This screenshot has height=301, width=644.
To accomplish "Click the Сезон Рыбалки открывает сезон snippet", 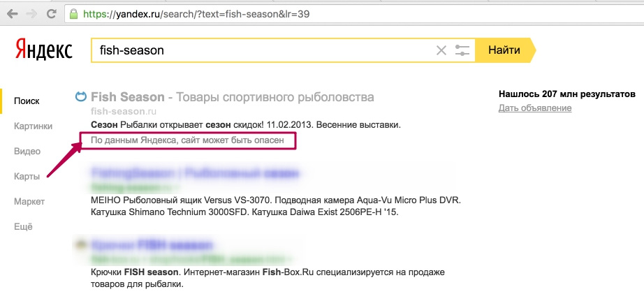I will pyautogui.click(x=245, y=124).
